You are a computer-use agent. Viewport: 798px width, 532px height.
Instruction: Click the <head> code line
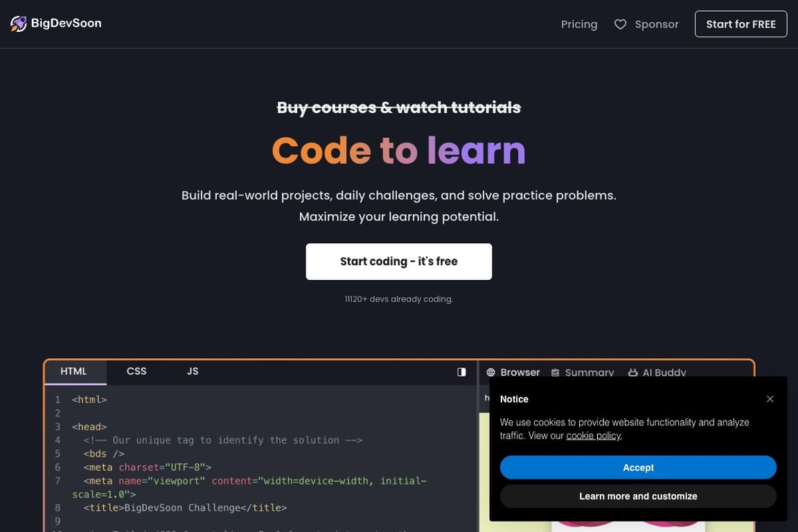pos(89,427)
